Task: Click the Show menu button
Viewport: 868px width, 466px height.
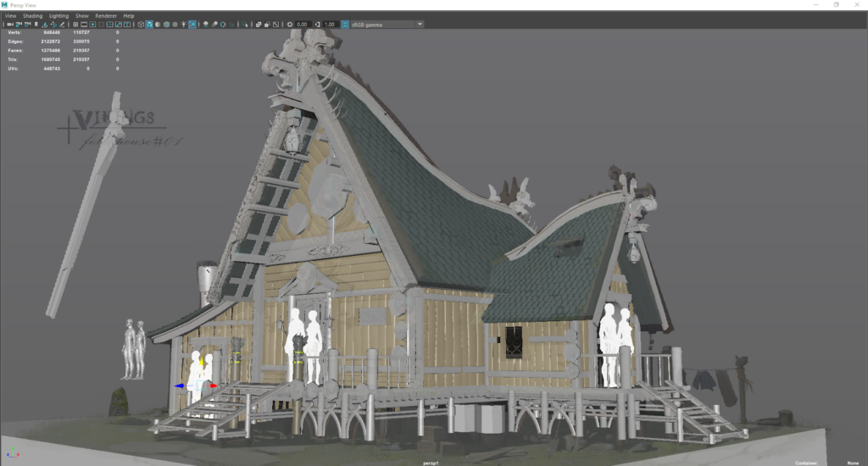Action: pos(81,15)
